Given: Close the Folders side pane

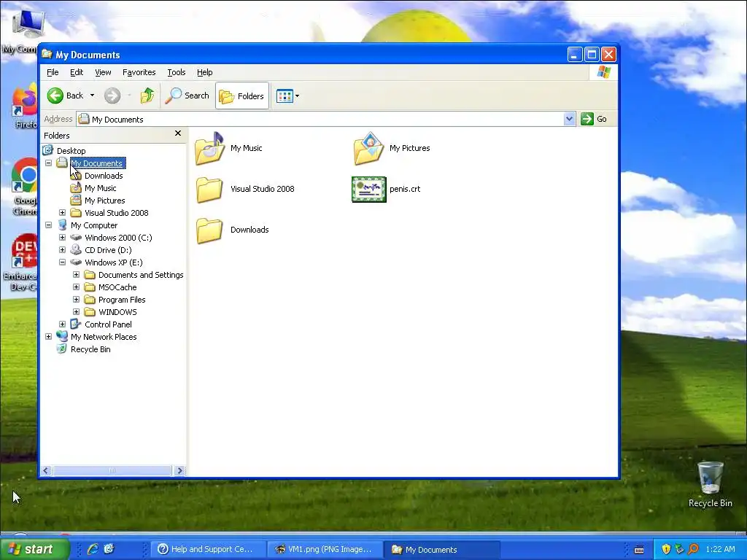Looking at the screenshot, I should pyautogui.click(x=178, y=133).
